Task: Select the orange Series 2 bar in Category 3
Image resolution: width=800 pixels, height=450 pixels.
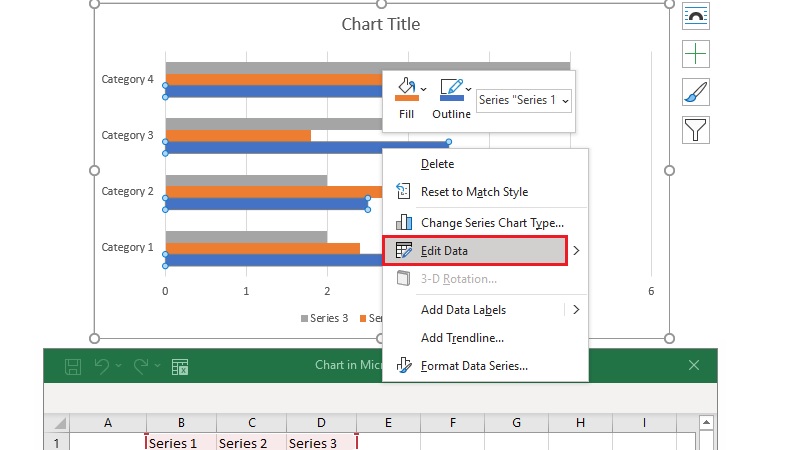Action: pos(238,136)
